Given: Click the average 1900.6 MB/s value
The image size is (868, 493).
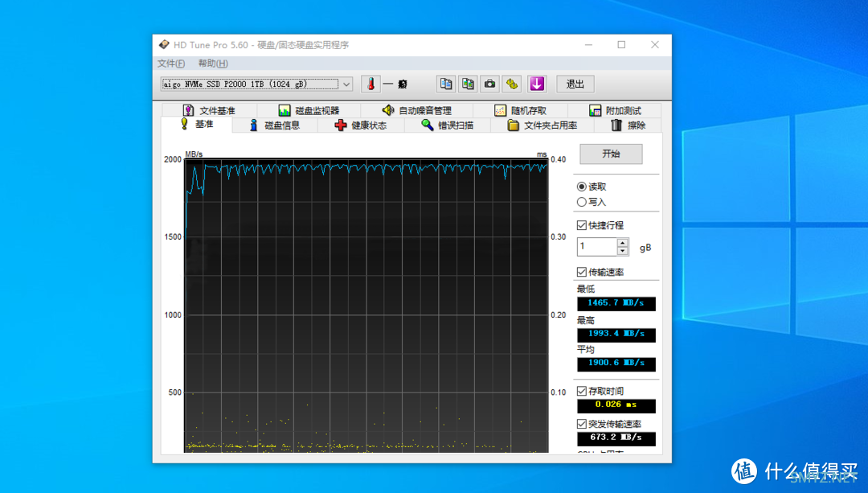Looking at the screenshot, I should coord(616,364).
